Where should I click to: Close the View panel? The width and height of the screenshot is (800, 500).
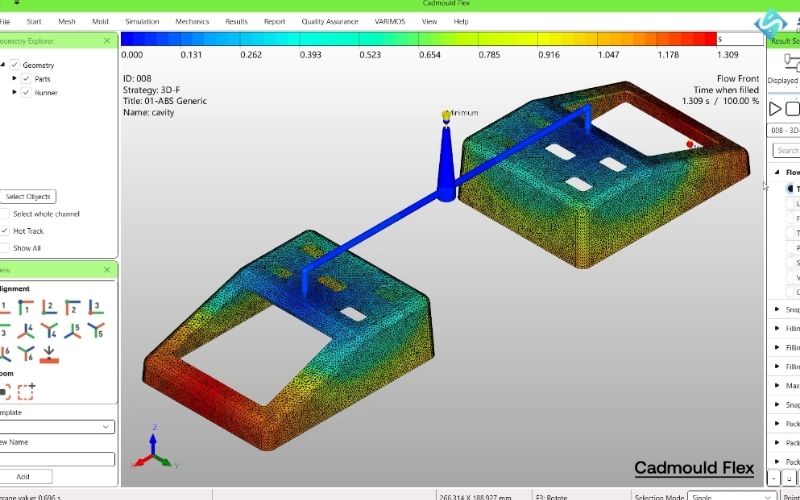tap(107, 269)
